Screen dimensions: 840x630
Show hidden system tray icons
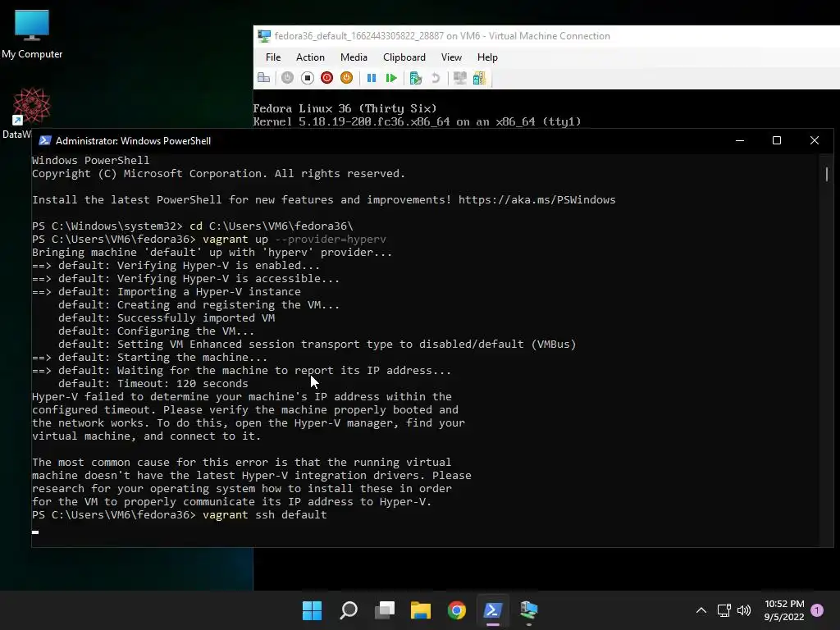[x=701, y=610]
